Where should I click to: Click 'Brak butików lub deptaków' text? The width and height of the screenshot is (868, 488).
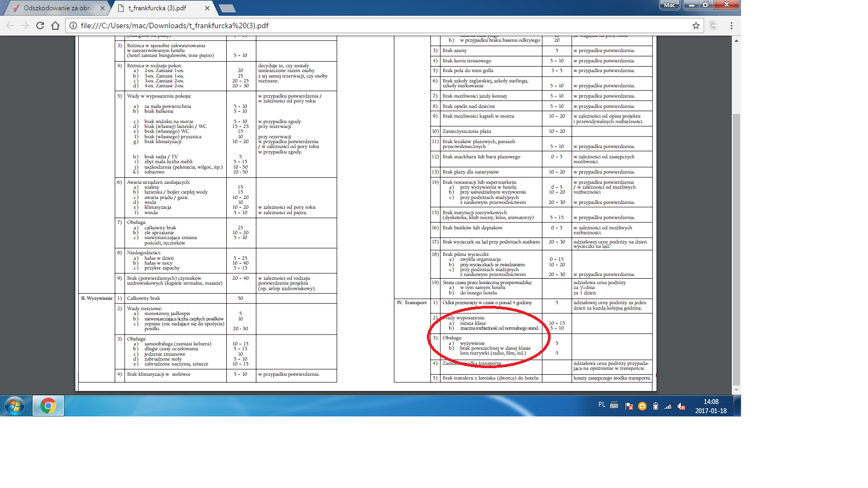(473, 228)
